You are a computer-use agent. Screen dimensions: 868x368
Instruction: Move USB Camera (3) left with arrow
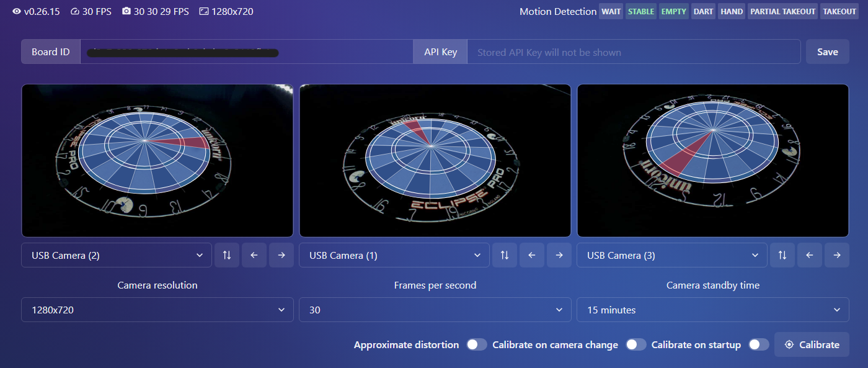pyautogui.click(x=810, y=255)
